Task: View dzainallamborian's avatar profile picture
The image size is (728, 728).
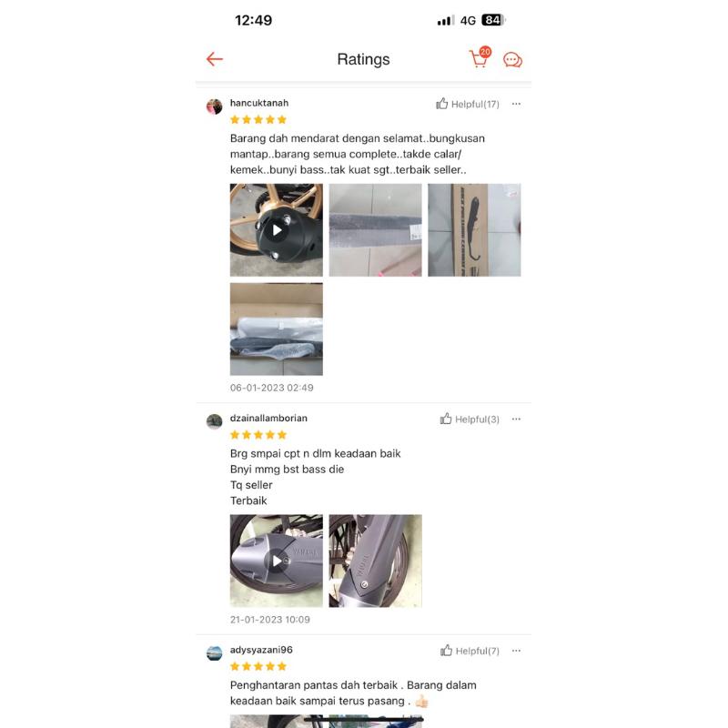Action: coord(214,421)
